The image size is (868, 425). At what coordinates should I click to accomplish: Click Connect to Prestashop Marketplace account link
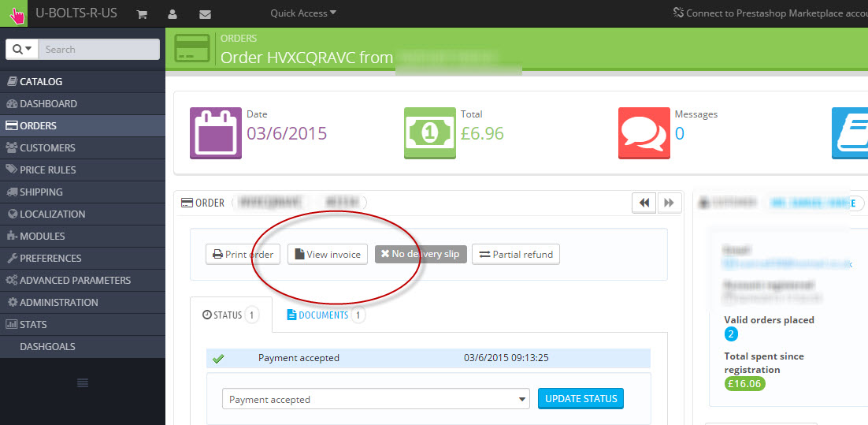click(770, 13)
